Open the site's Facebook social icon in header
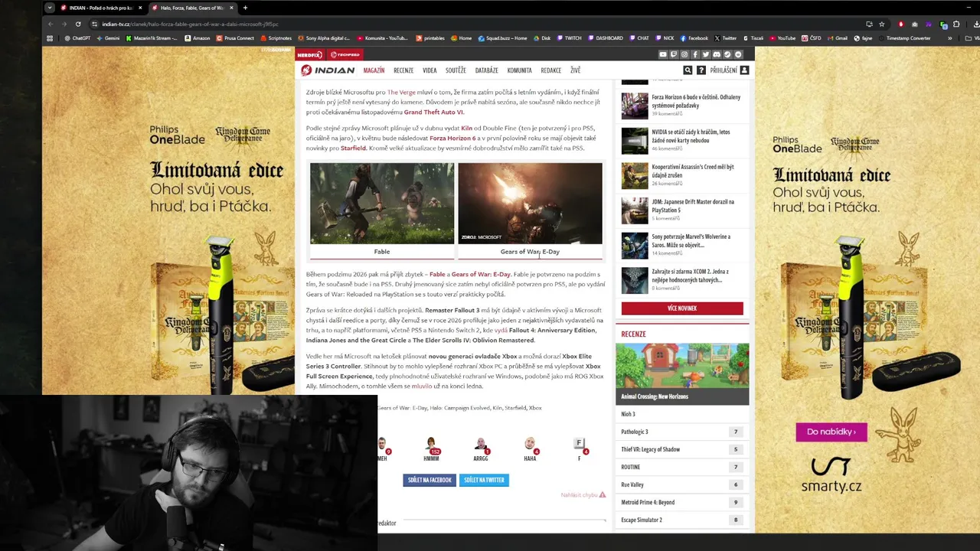 click(x=695, y=54)
